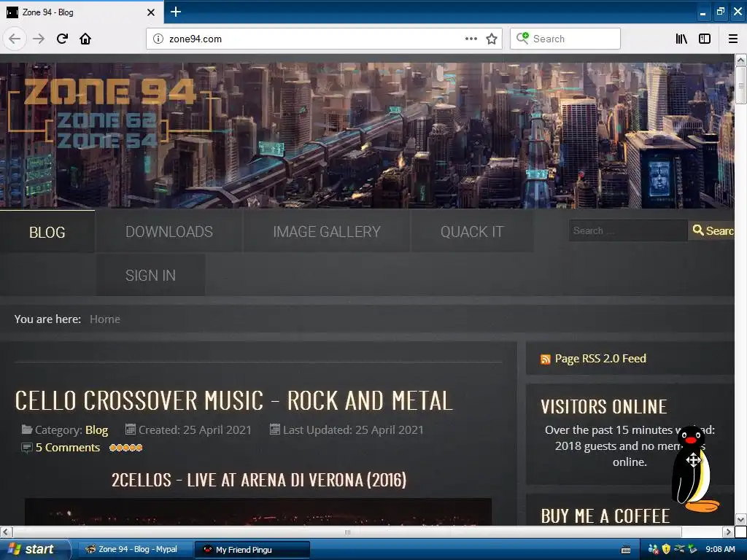Click the Safely Remove Hardware tray icon
The width and height of the screenshot is (747, 560).
[x=692, y=549]
